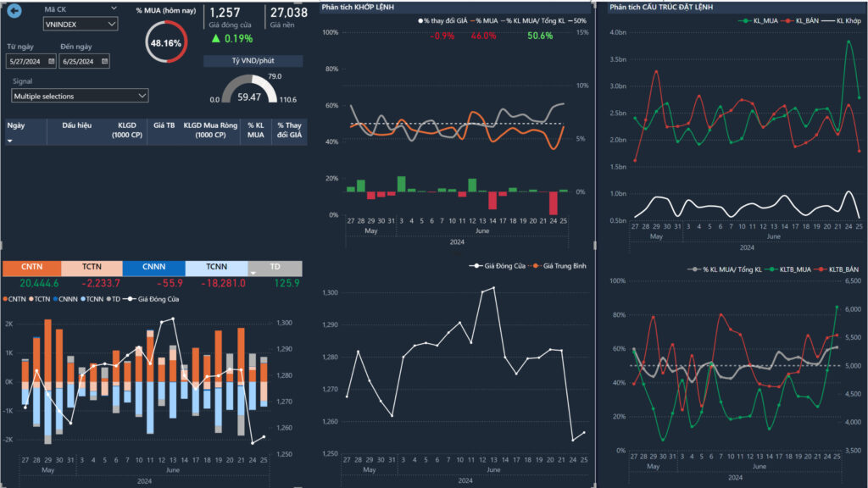Click the blue back arrow button
Viewport: 868px width, 488px height.
[14, 12]
